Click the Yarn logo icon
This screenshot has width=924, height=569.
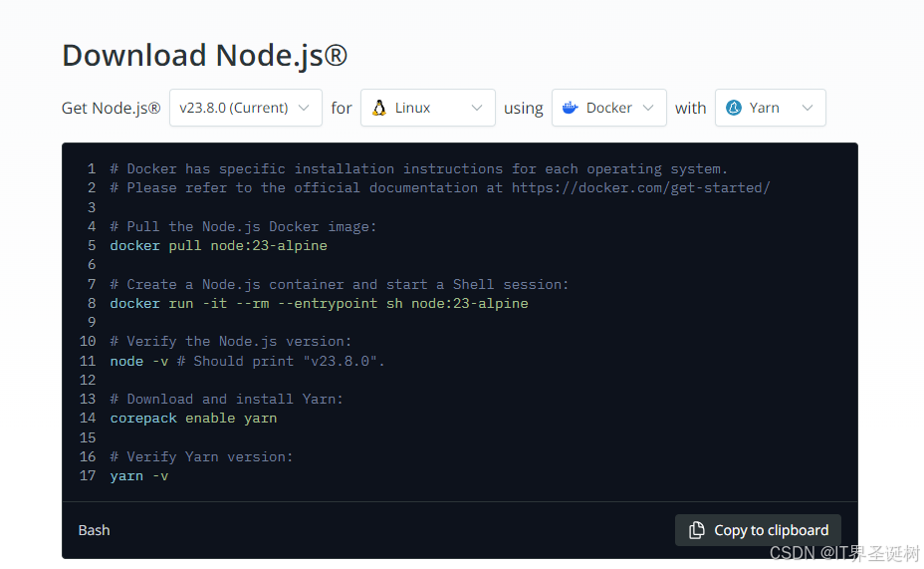(734, 108)
